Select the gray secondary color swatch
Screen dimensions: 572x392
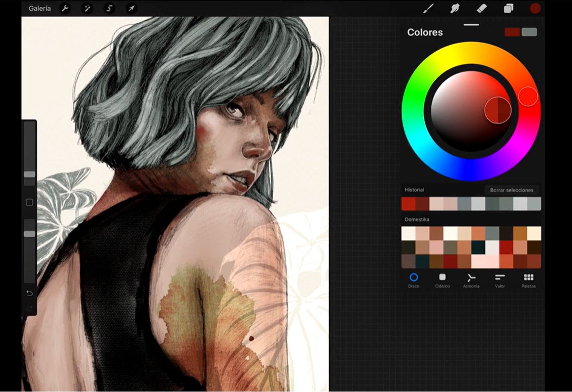tap(529, 32)
